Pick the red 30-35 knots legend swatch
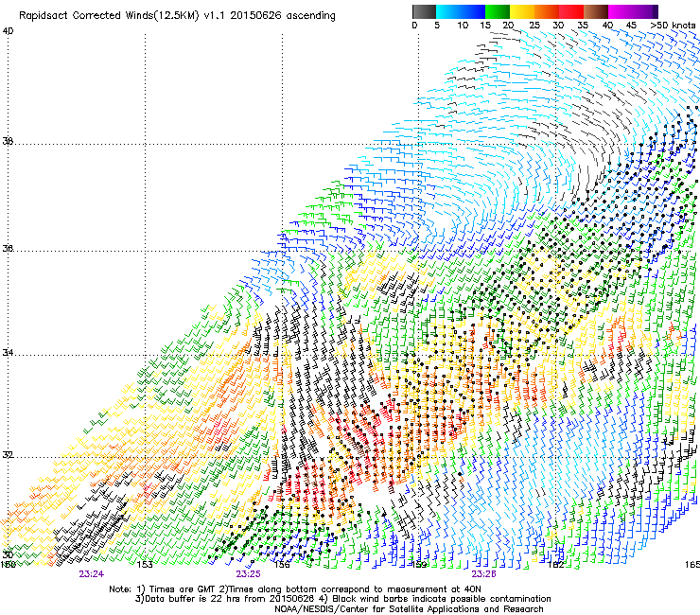 [x=571, y=11]
